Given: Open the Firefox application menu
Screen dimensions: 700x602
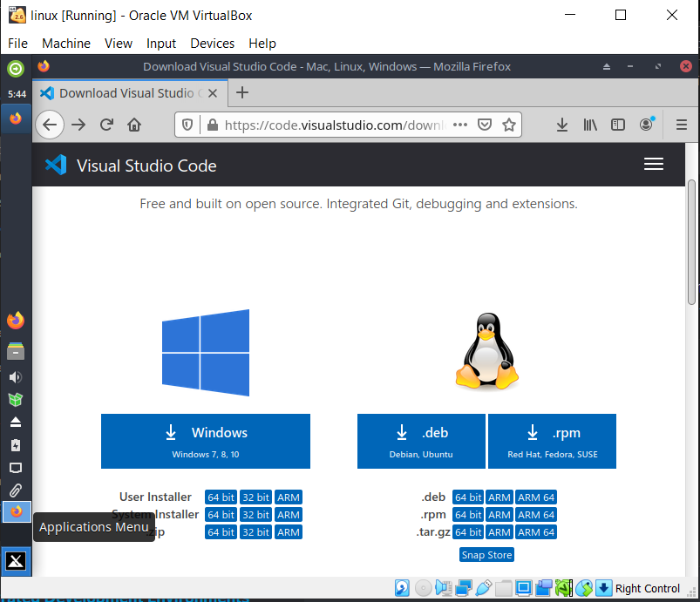Looking at the screenshot, I should point(682,125).
